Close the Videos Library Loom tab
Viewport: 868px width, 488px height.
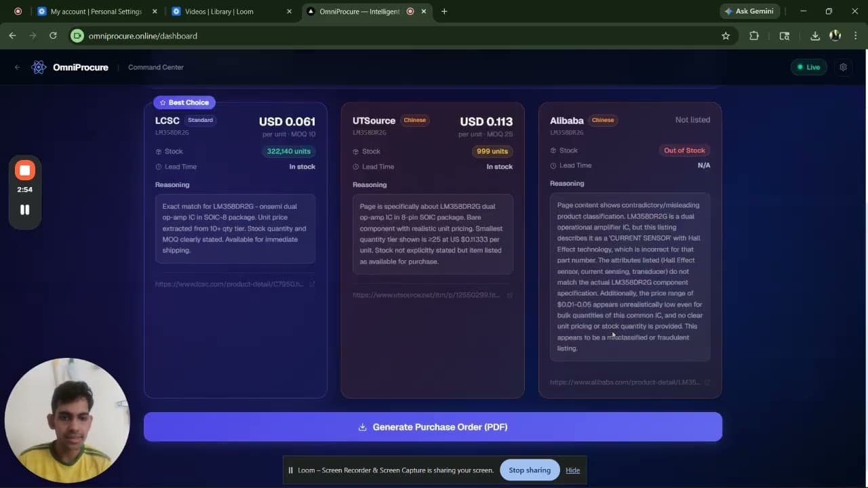click(x=289, y=12)
